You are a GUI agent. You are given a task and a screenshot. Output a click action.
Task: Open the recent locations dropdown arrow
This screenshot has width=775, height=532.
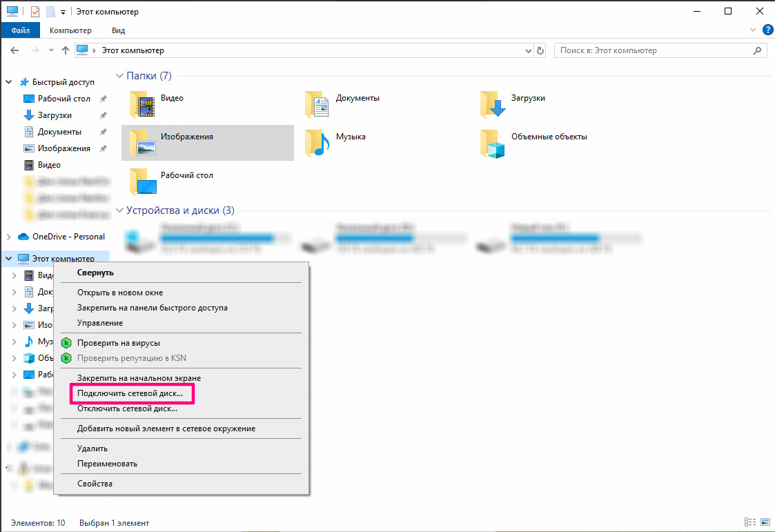coord(51,50)
